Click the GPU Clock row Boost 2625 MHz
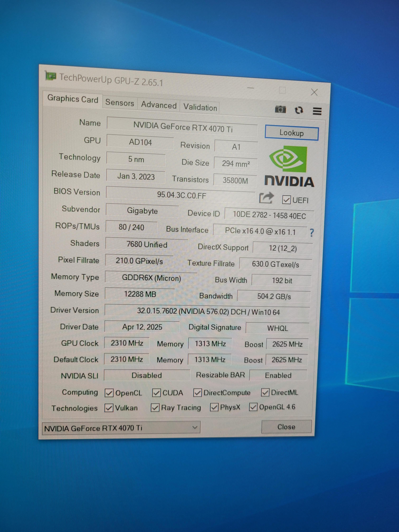The width and height of the screenshot is (399, 532). coord(287,344)
